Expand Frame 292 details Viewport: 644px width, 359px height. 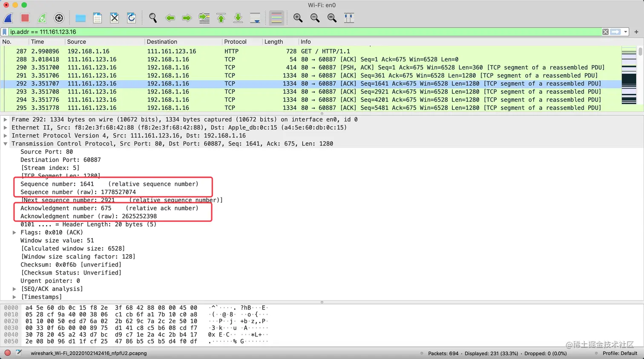pos(6,119)
